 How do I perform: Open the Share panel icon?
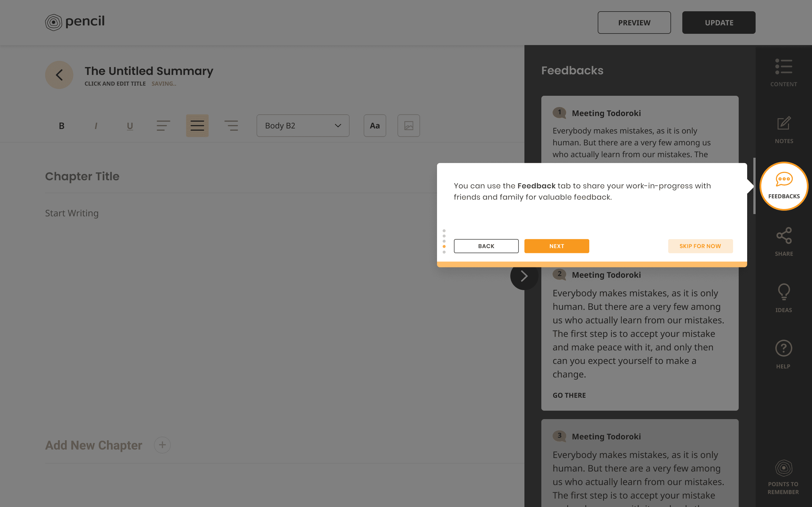[784, 242]
